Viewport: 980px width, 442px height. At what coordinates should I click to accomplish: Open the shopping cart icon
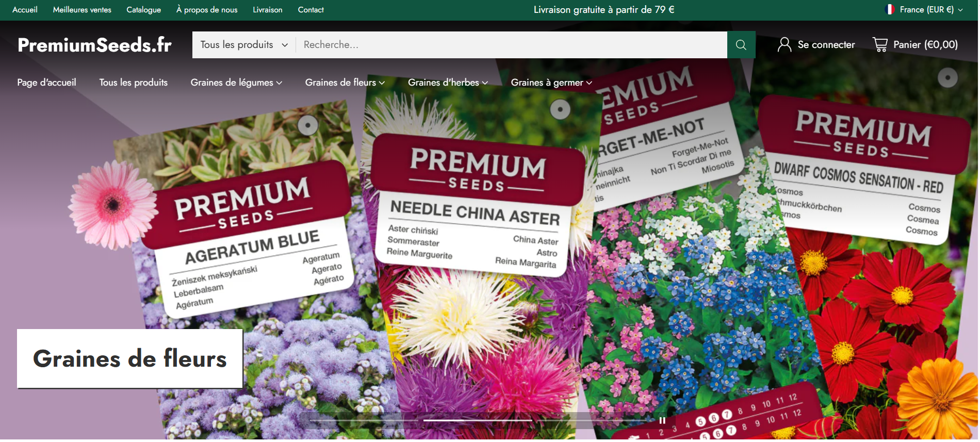coord(880,45)
